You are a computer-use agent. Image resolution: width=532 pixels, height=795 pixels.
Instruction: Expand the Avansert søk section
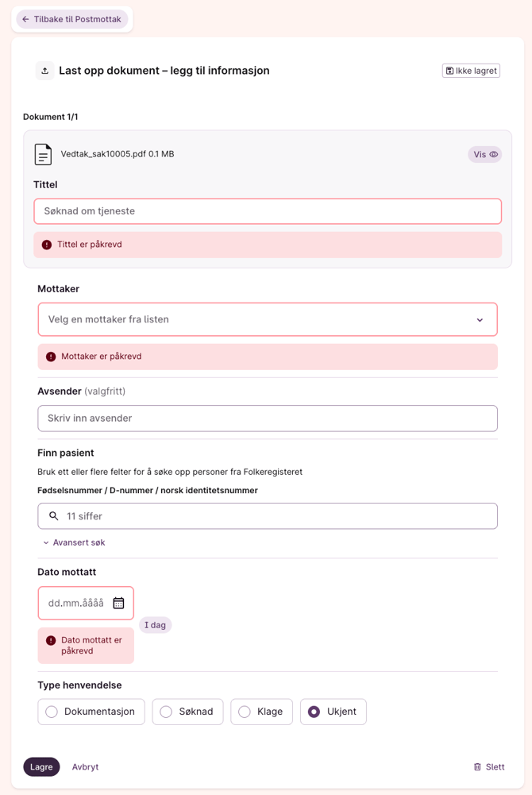[x=74, y=542]
